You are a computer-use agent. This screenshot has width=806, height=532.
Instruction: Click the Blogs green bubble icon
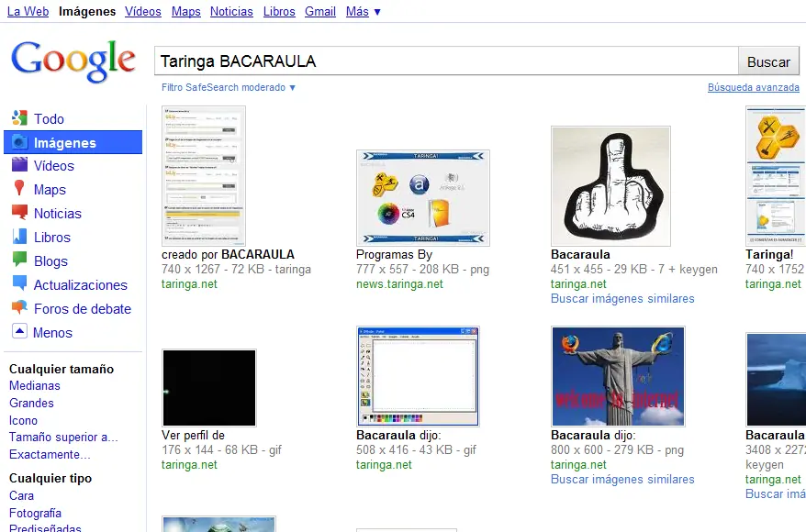pos(19,260)
